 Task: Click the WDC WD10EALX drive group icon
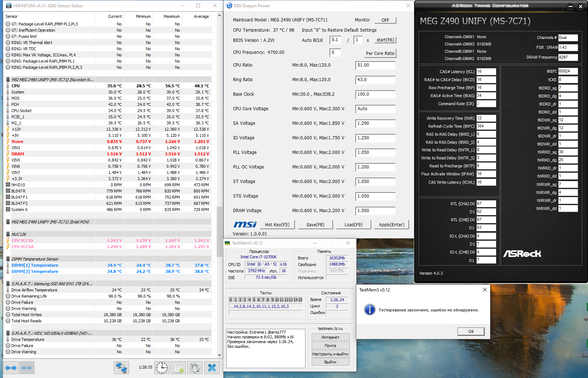coord(8,333)
